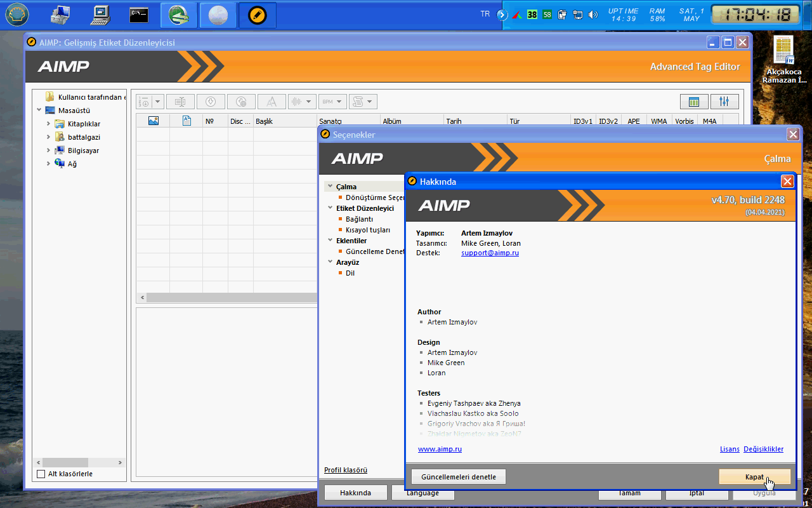Select the rename files toolbar icon
The height and width of the screenshot is (508, 812).
(x=180, y=102)
